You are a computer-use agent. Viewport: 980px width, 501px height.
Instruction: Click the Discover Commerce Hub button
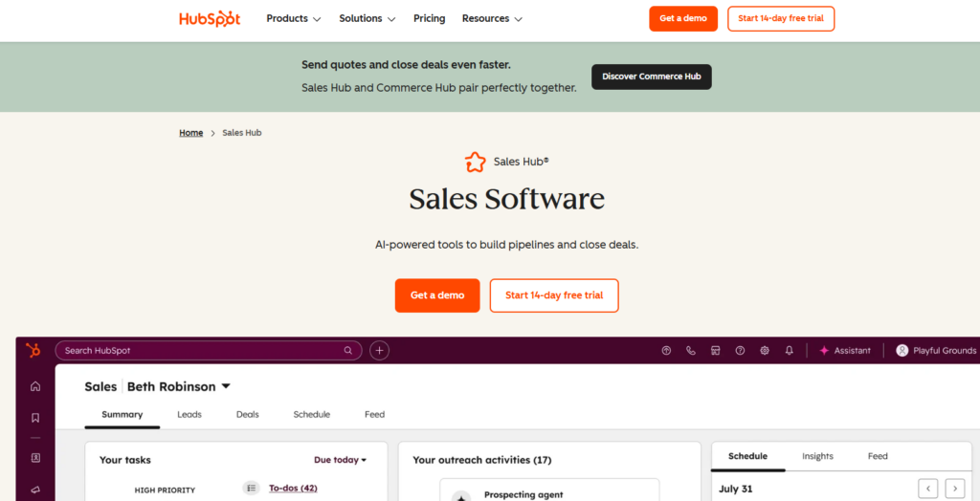click(651, 76)
